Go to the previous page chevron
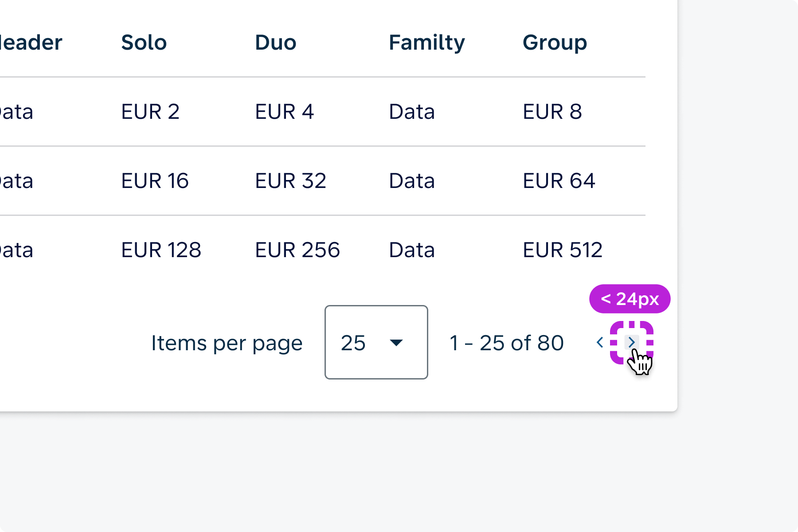This screenshot has height=532, width=798. (x=600, y=342)
